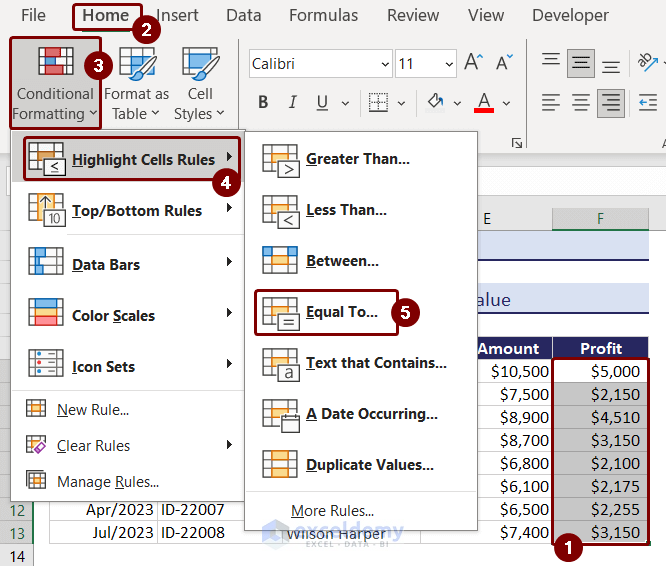The image size is (666, 566).
Task: Expand the Clear Rules submenu arrow
Action: pyautogui.click(x=229, y=445)
